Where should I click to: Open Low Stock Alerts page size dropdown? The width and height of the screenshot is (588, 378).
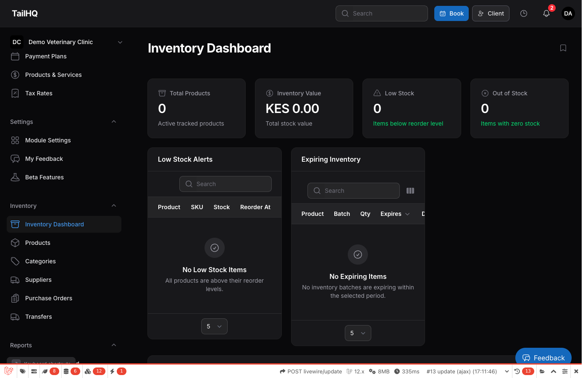tap(214, 326)
